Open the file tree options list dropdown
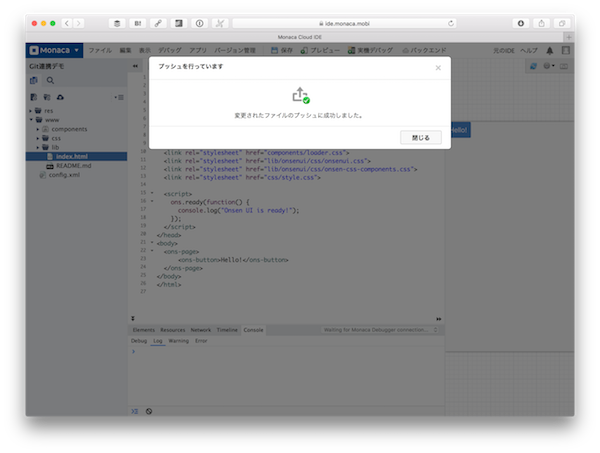 [119, 98]
